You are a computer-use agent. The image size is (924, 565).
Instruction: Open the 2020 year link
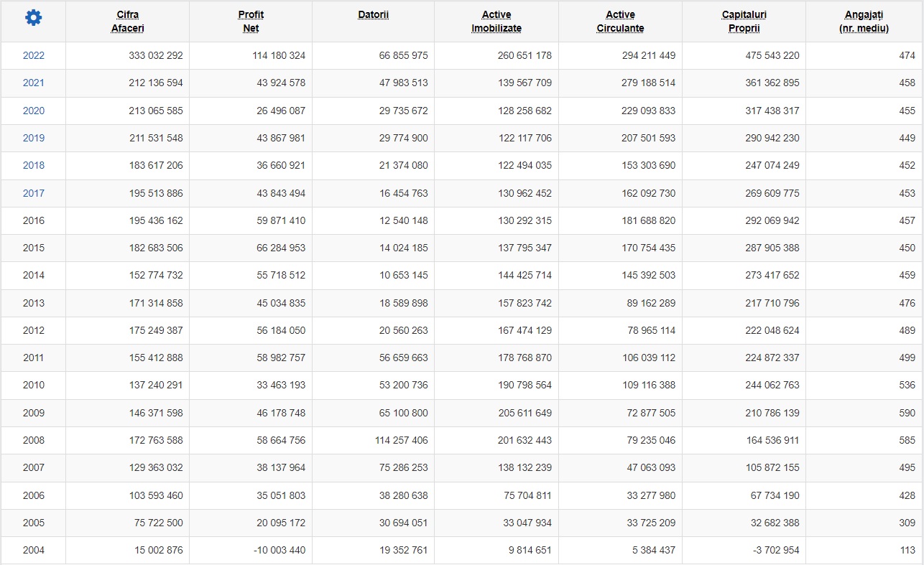[33, 111]
